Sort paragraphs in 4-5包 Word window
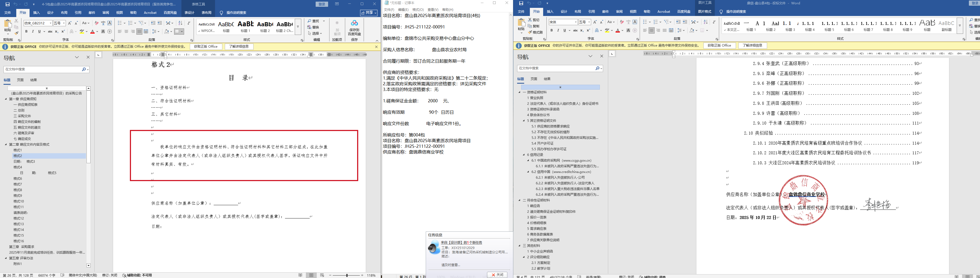 point(180,23)
